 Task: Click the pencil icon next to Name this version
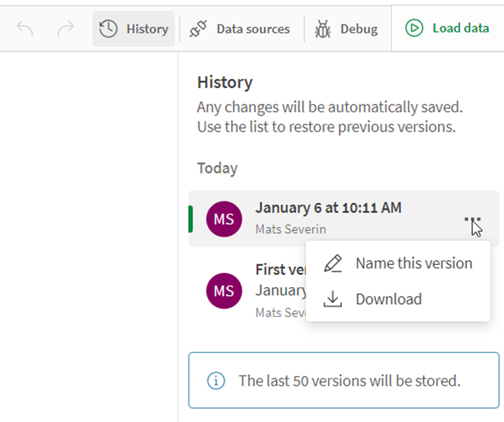(333, 263)
